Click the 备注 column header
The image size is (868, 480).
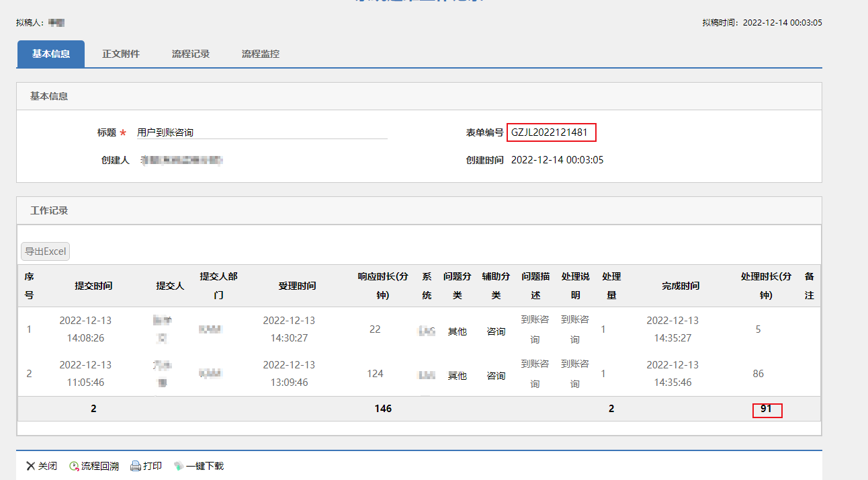810,286
